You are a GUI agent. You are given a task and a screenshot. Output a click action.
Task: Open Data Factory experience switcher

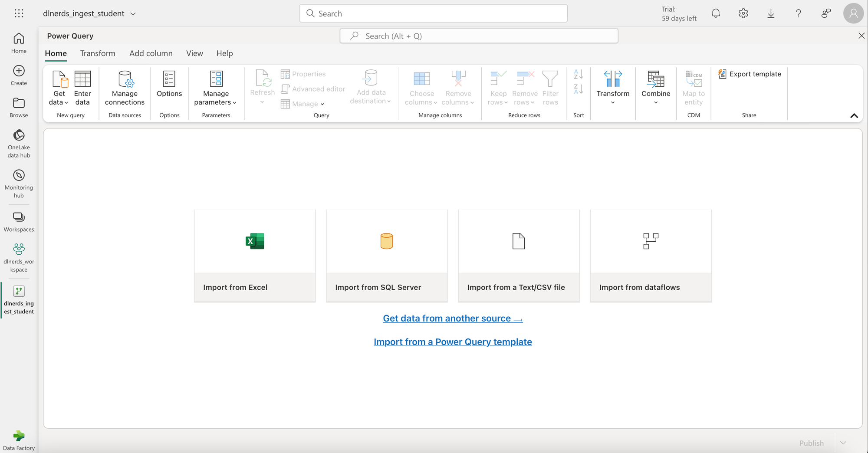point(19,440)
